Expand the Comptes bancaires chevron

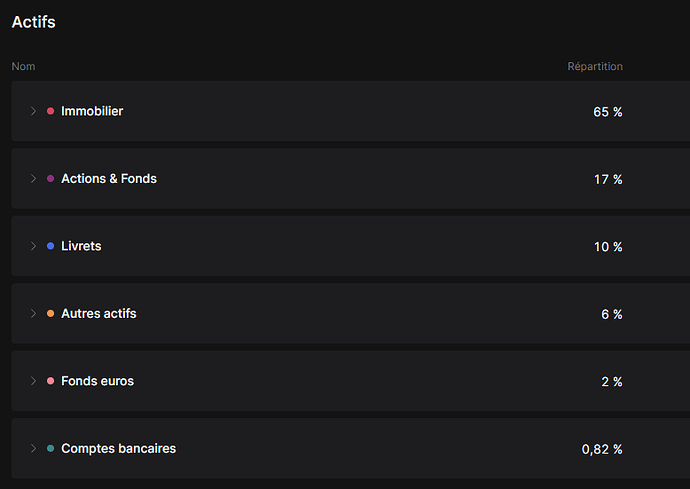pos(33,449)
